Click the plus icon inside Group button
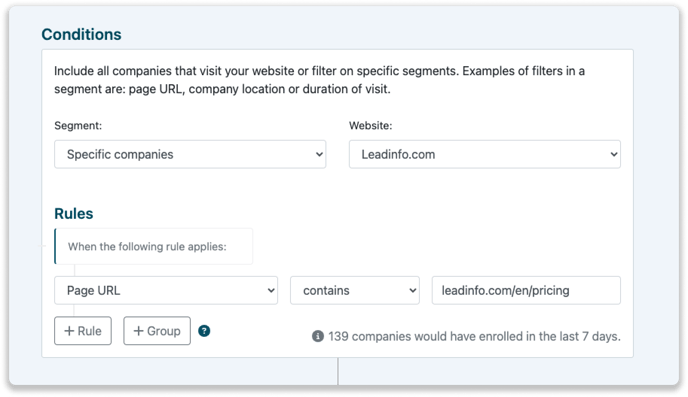 139,331
